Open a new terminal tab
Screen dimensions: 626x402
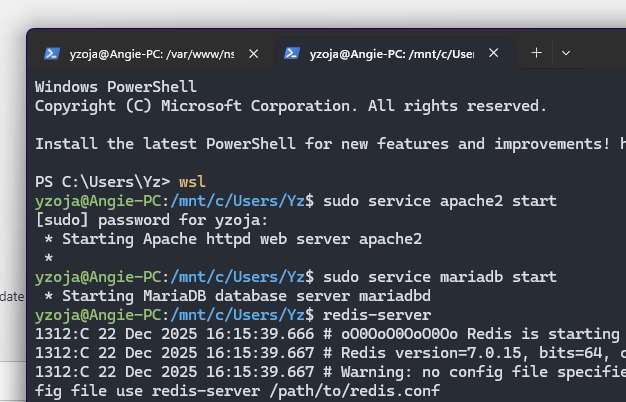537,53
